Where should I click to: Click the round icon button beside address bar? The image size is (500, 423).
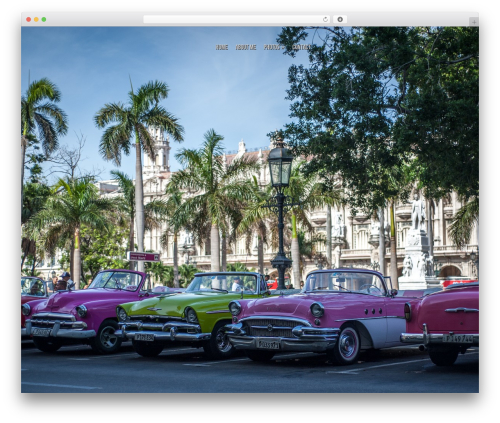340,19
